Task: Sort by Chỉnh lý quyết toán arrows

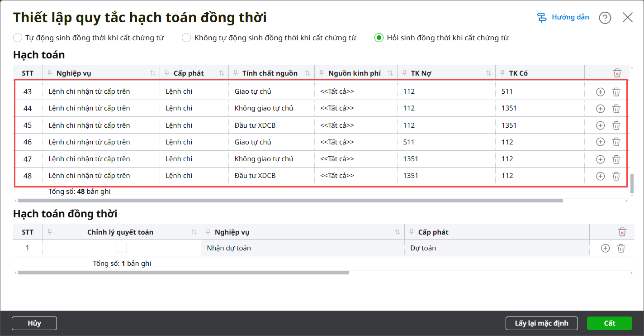Action: click(x=194, y=232)
